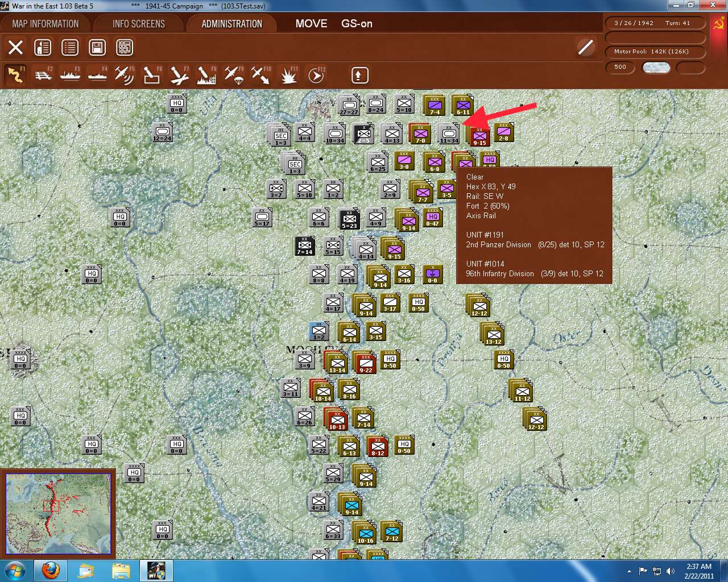
Task: Select the 10=34 unit counter
Action: [335, 134]
